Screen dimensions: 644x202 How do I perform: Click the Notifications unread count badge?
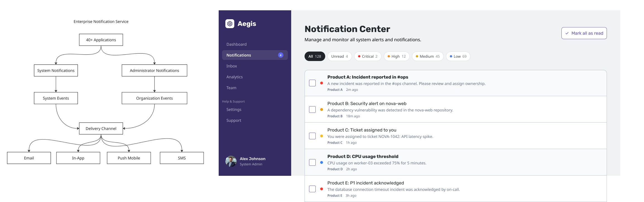pos(281,55)
